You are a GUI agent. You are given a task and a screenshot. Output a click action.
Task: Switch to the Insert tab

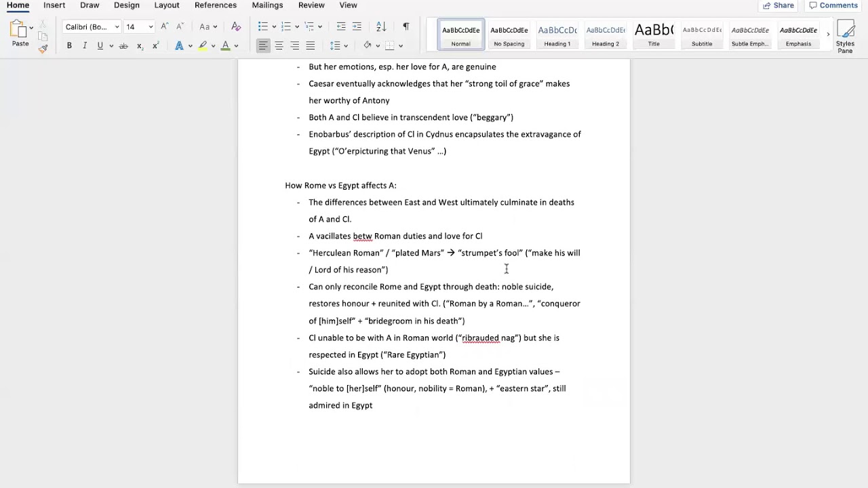(54, 5)
